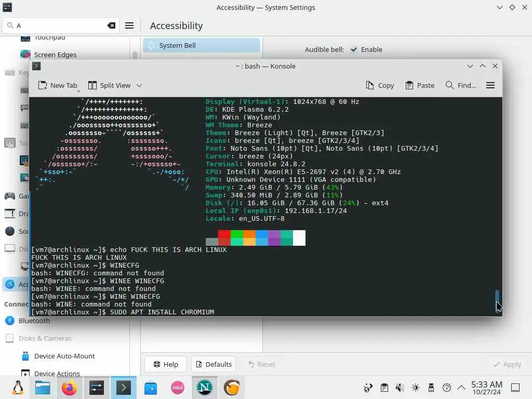Click red color block in terminal output
Image resolution: width=532 pixels, height=399 pixels.
click(224, 234)
